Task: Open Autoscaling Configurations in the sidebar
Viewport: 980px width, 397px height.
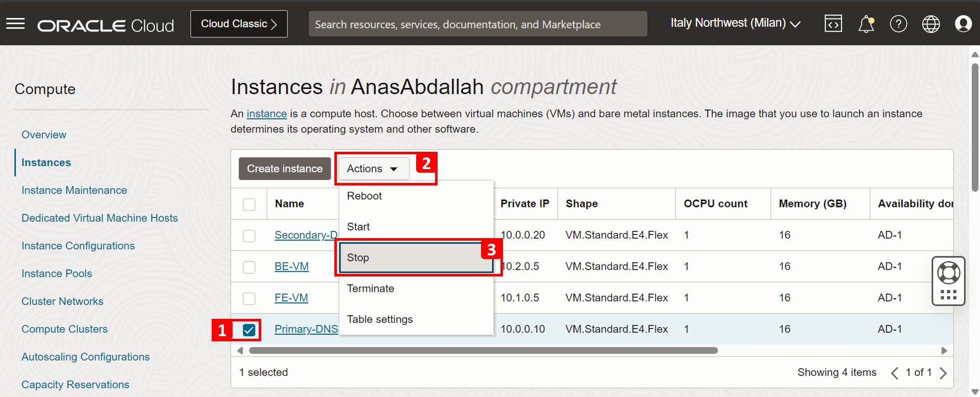Action: tap(85, 357)
